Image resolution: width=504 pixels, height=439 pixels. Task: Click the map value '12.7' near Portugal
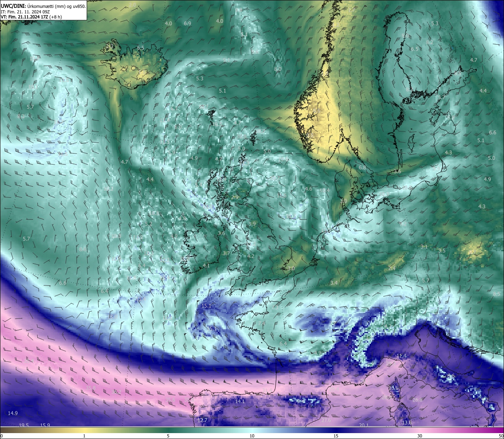point(202,420)
